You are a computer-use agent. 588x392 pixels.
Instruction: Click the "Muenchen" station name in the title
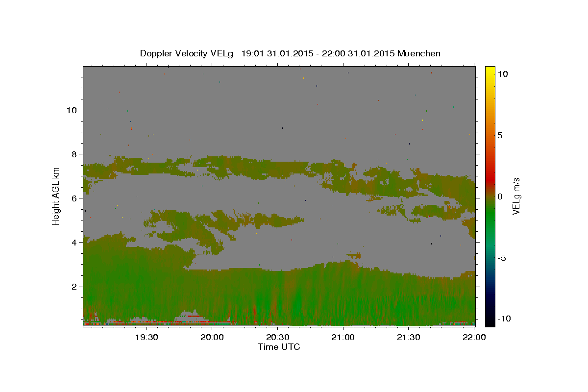point(419,53)
